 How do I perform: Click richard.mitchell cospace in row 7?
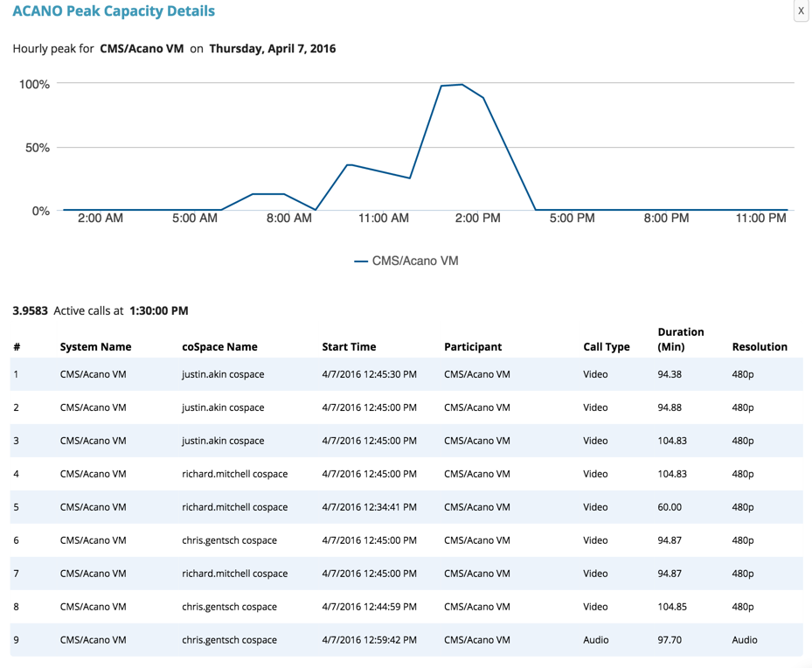pyautogui.click(x=234, y=574)
